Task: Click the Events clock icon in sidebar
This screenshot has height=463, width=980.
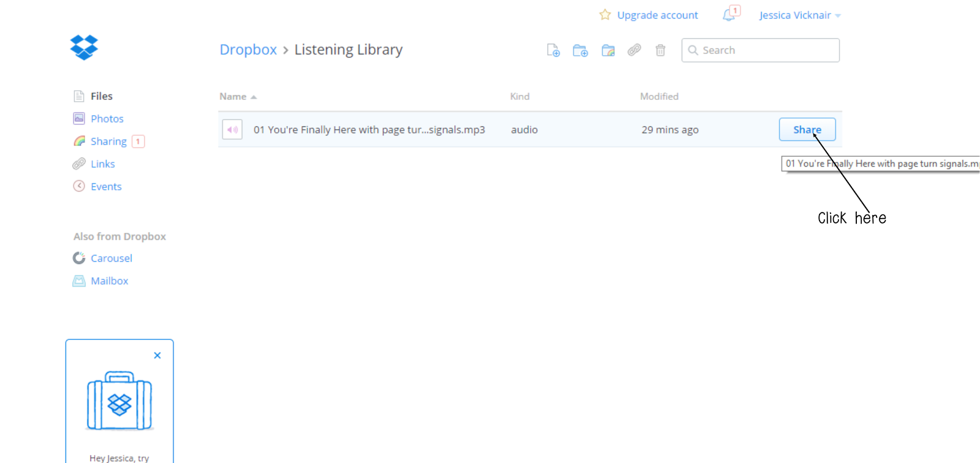Action: 79,186
